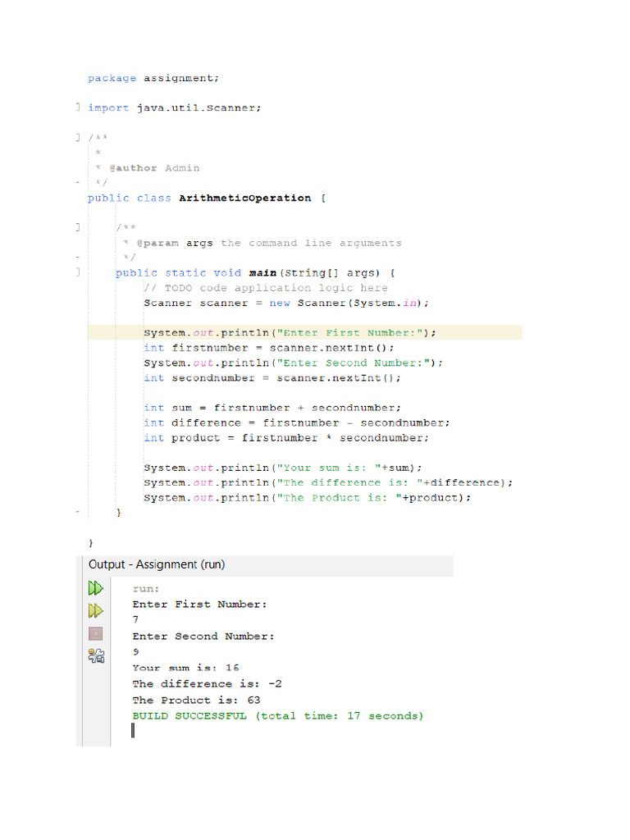Image resolution: width=630 pixels, height=840 pixels.
Task: Click the input value 9 in output
Action: (135, 652)
